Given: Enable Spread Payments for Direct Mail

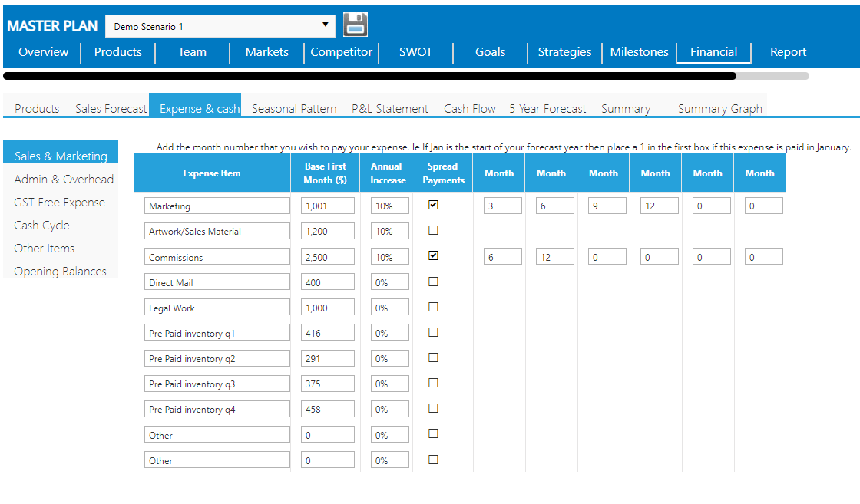Looking at the screenshot, I should [434, 281].
